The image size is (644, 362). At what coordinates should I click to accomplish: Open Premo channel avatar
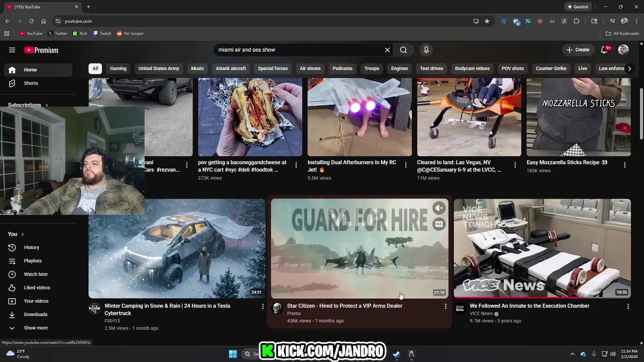pyautogui.click(x=277, y=308)
